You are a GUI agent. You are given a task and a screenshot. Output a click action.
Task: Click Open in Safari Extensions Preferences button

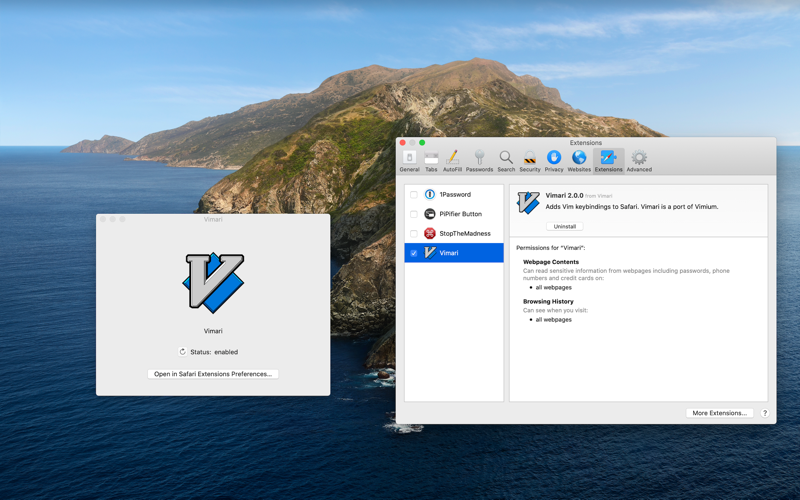click(x=213, y=374)
